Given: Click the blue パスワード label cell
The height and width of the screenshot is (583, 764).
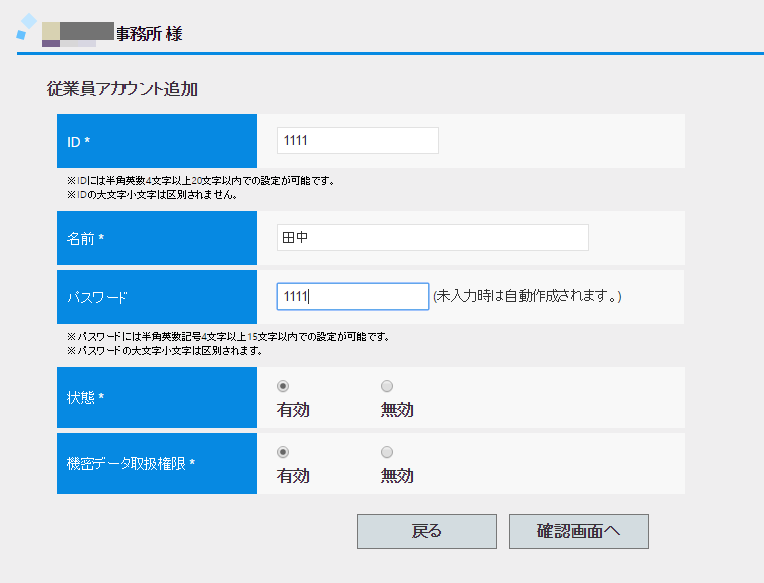Looking at the screenshot, I should 157,297.
